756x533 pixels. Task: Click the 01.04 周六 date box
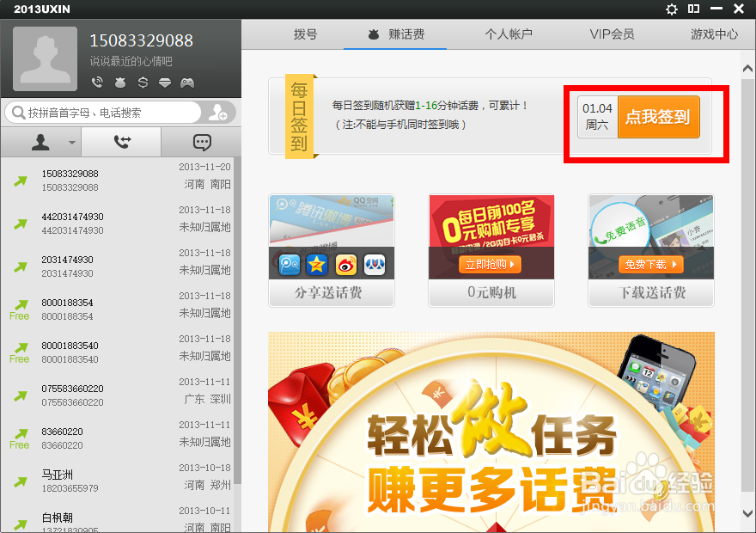pyautogui.click(x=598, y=117)
